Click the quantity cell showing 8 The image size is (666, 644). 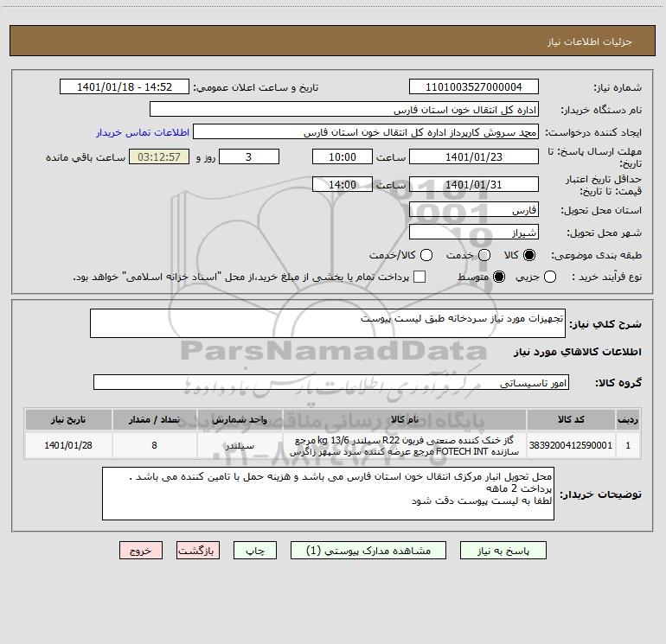click(x=154, y=445)
